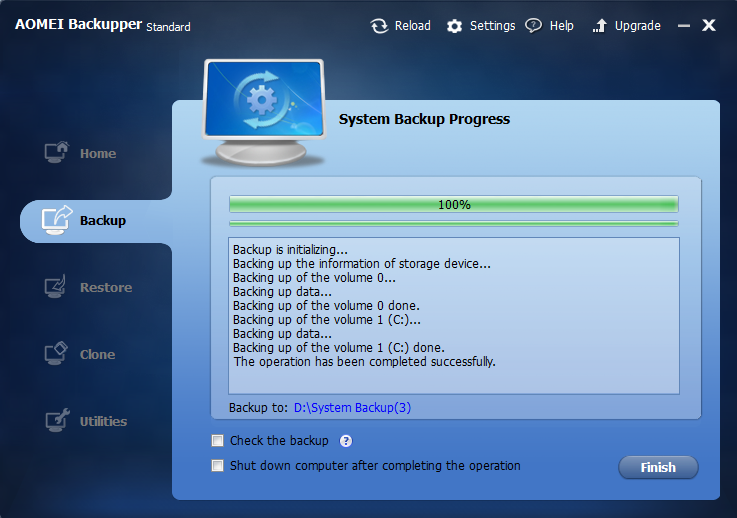Click the Utilities wrench icon
This screenshot has width=737, height=518.
[57, 420]
